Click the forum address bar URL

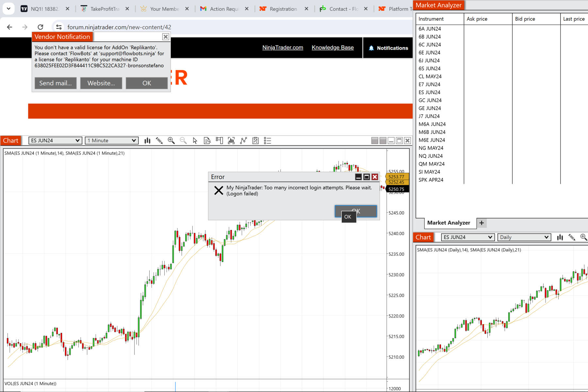pos(119,27)
